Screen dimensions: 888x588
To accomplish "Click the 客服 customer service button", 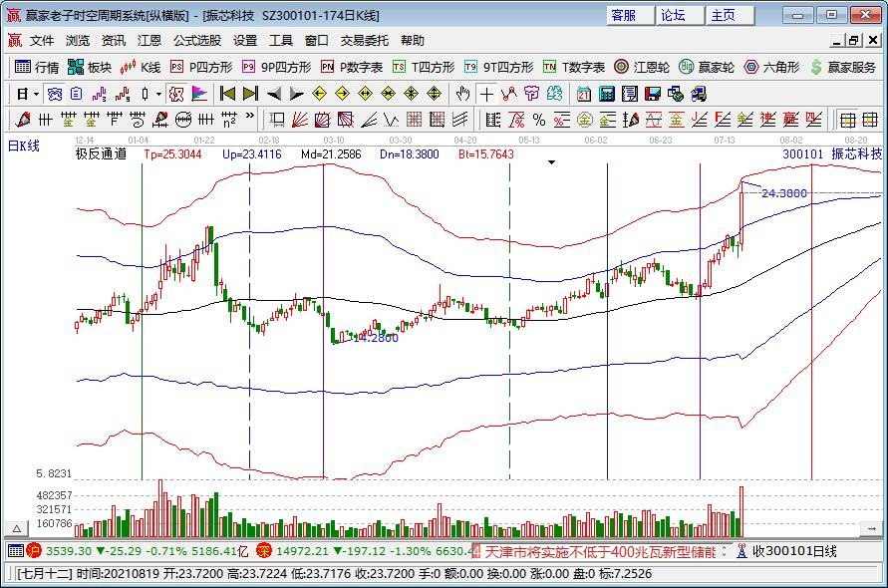I will [x=630, y=15].
